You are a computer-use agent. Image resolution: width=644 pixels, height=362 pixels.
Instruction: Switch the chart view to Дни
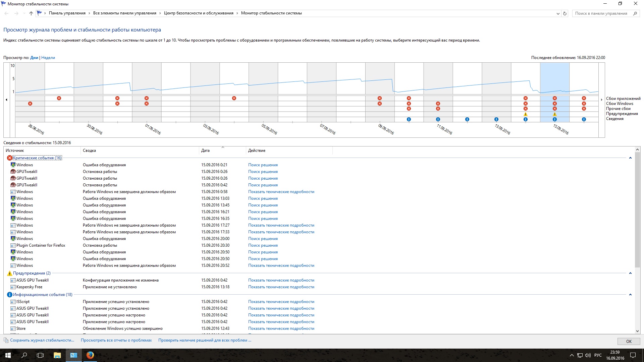[x=34, y=58]
